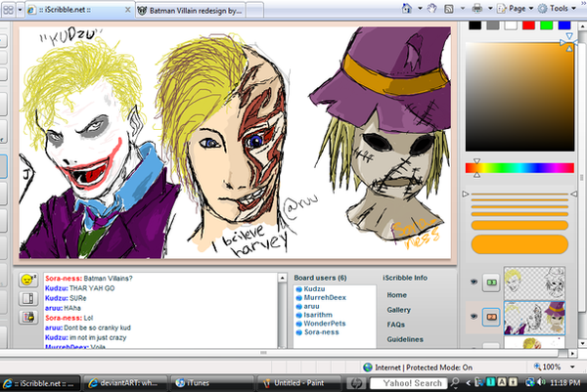Click the hand icon in command bar
The width and height of the screenshot is (587, 392).
click(x=432, y=8)
